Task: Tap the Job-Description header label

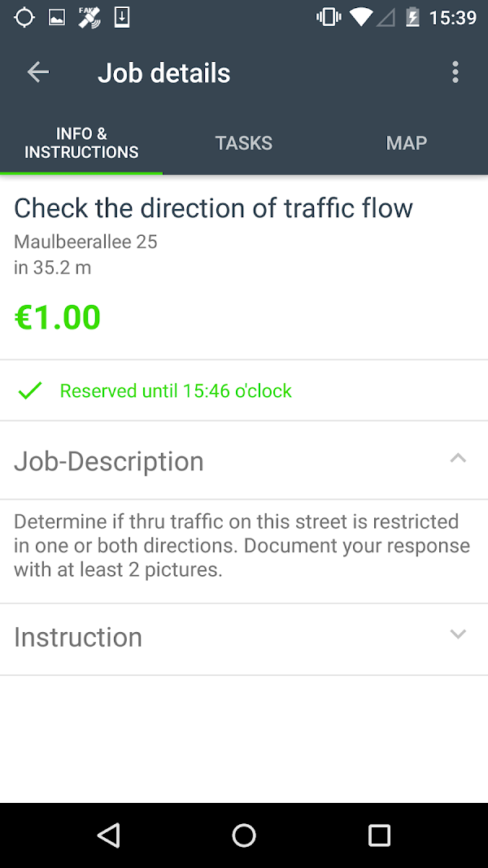Action: [x=108, y=460]
